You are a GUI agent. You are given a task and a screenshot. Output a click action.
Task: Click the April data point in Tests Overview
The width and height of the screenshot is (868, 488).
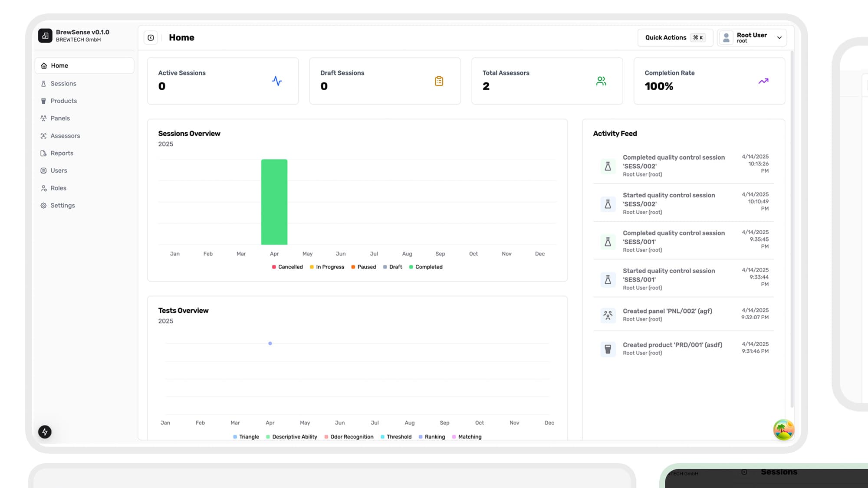click(x=270, y=344)
